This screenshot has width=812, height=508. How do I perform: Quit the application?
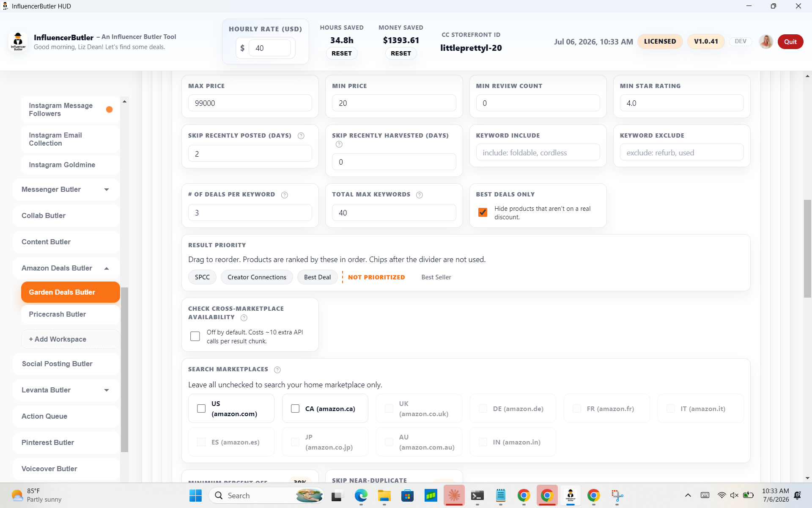[x=790, y=41]
